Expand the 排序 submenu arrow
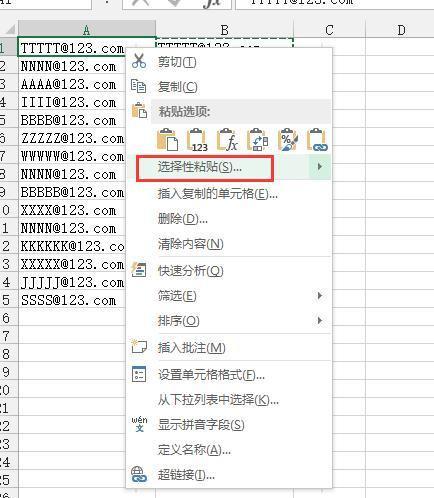 pos(320,320)
